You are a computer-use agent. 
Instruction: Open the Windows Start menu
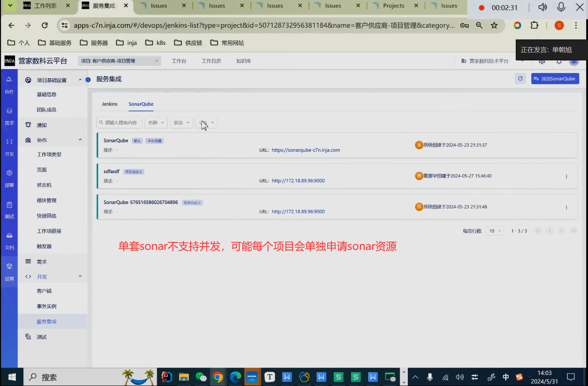[x=11, y=377]
